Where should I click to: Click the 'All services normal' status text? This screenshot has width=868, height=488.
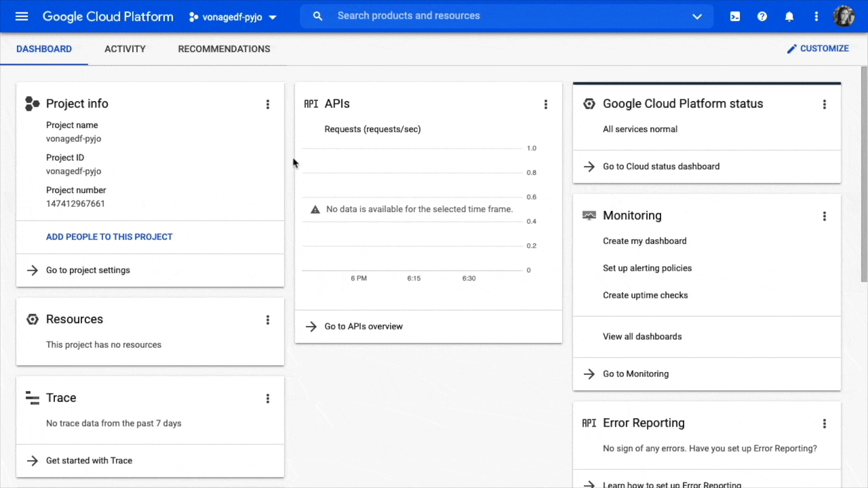click(x=640, y=129)
